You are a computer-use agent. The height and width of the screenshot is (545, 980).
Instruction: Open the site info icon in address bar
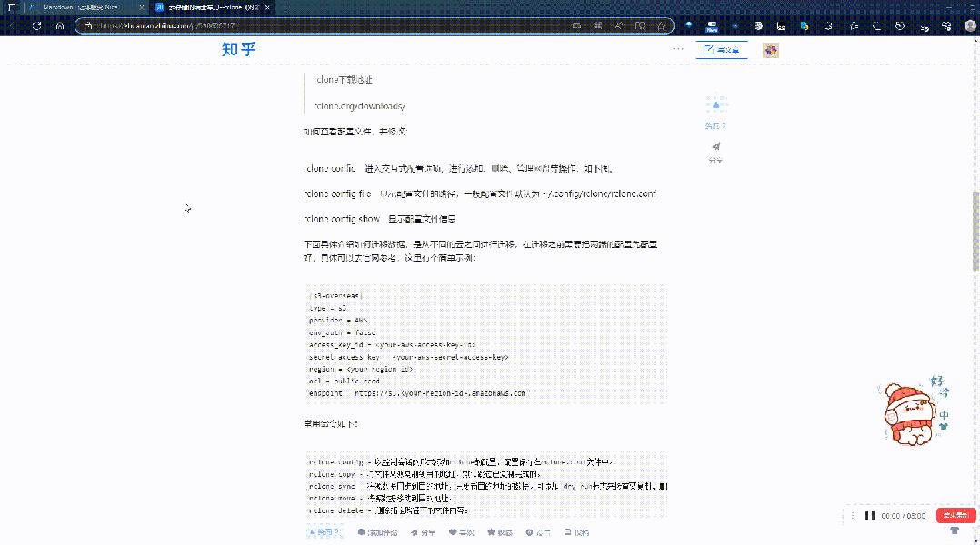pos(88,25)
